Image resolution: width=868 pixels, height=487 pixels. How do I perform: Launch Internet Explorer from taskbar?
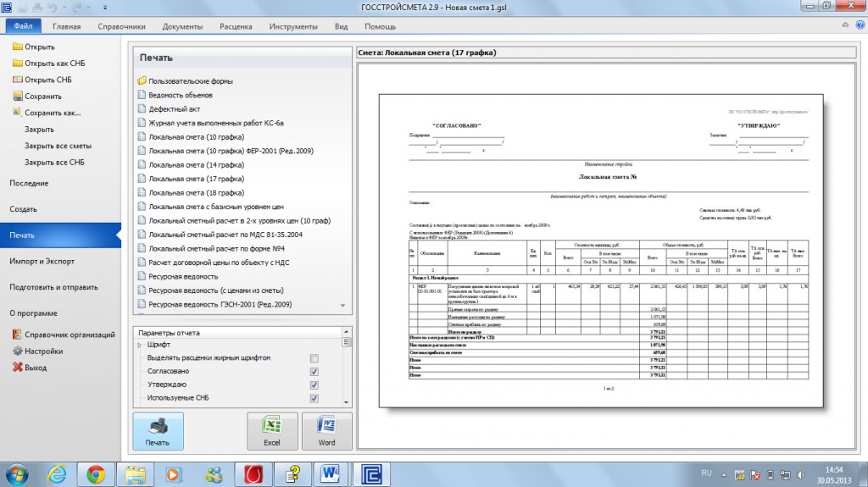[57, 475]
